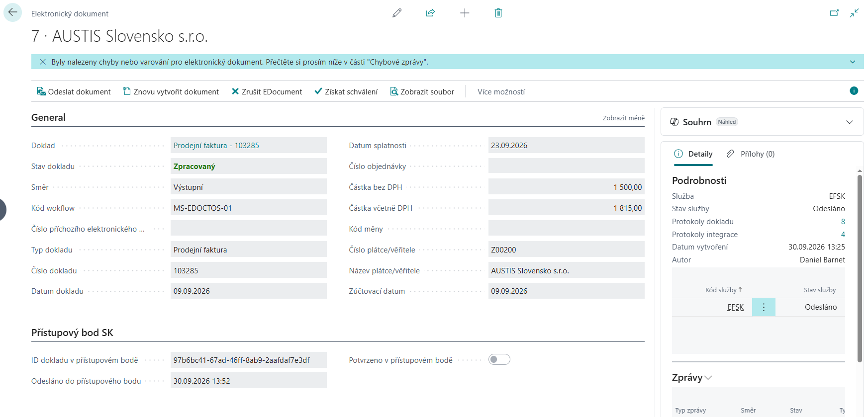
Task: Open Více možností menu
Action: point(501,92)
